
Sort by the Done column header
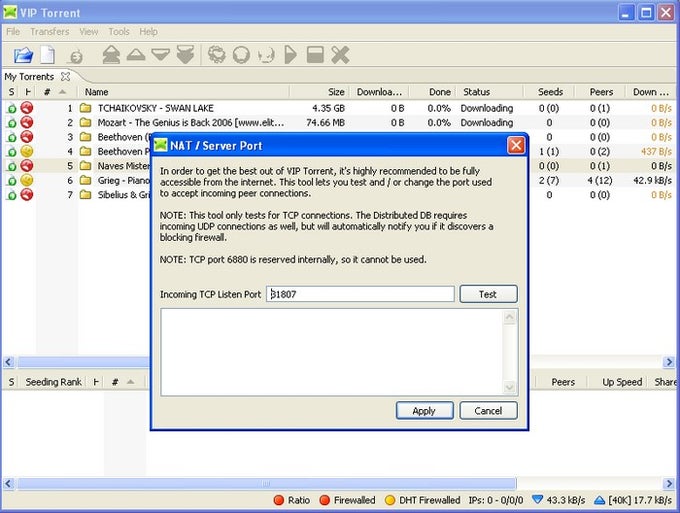[x=432, y=92]
